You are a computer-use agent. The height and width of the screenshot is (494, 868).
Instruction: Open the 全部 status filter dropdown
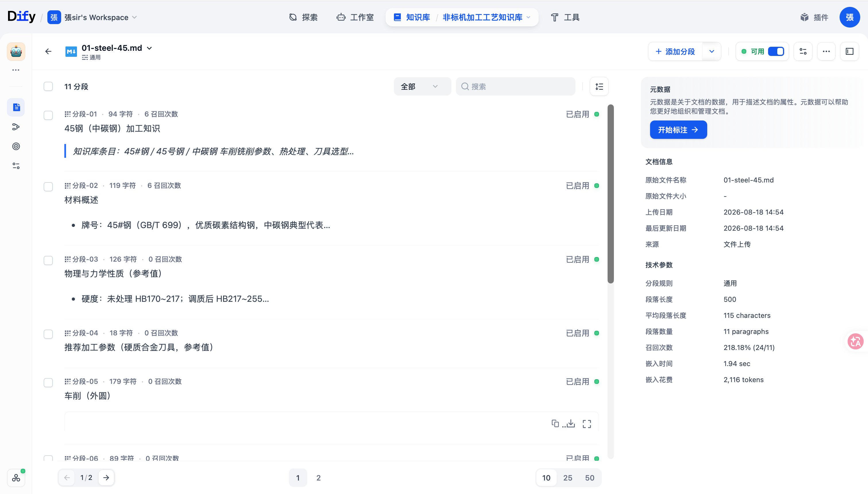(422, 87)
